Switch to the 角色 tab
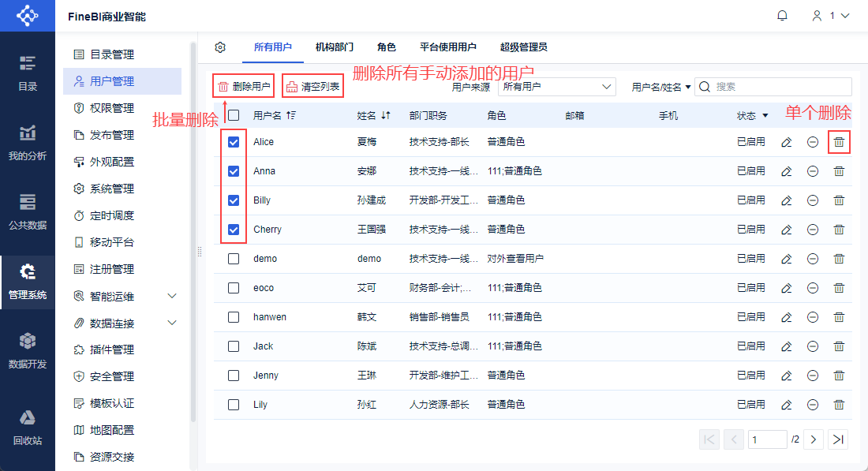Screen dimensions: 868x471 point(387,47)
